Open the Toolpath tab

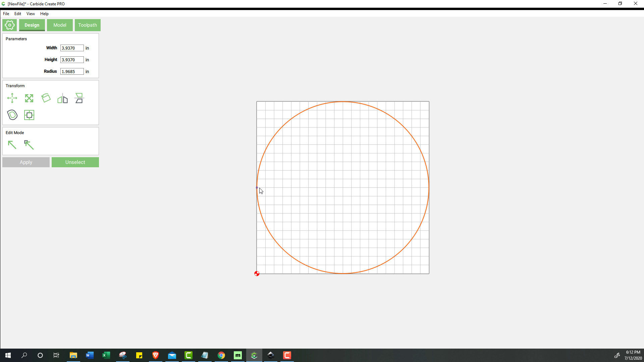coord(88,25)
